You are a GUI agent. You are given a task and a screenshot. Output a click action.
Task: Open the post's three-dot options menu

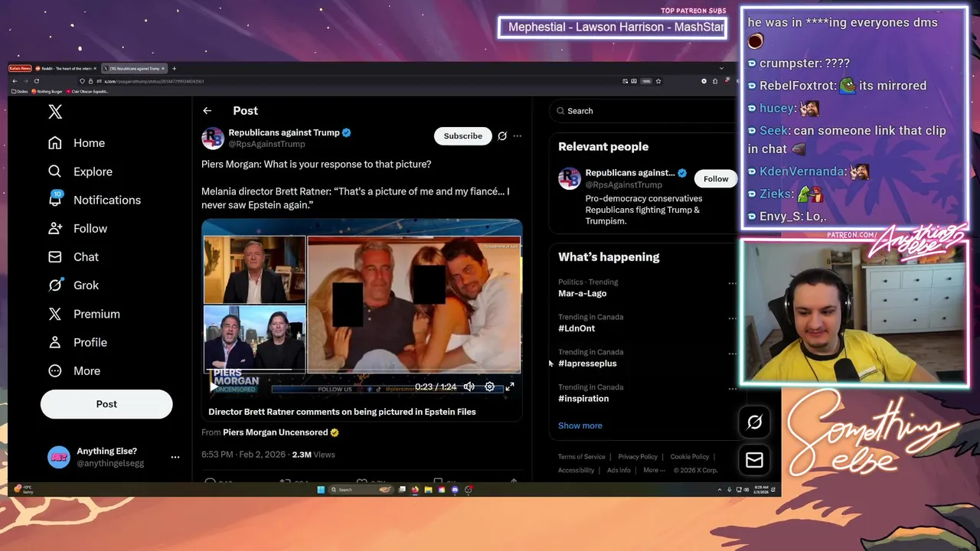[x=518, y=135]
